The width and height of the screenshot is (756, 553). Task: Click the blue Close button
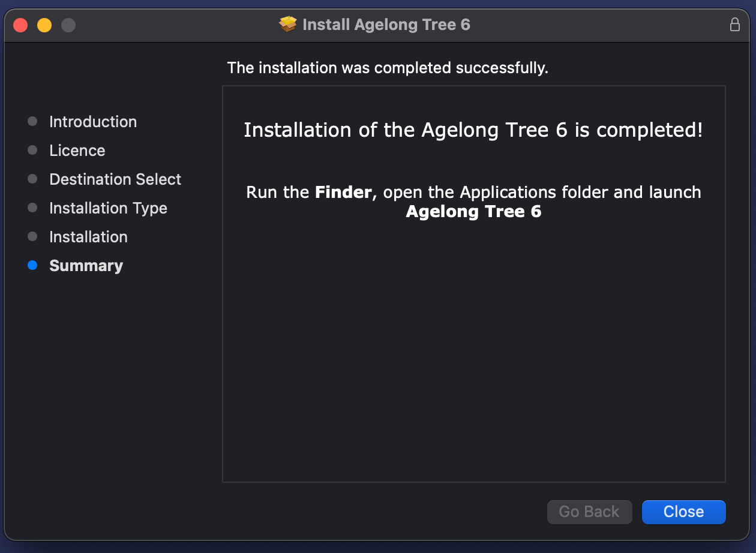(x=683, y=512)
